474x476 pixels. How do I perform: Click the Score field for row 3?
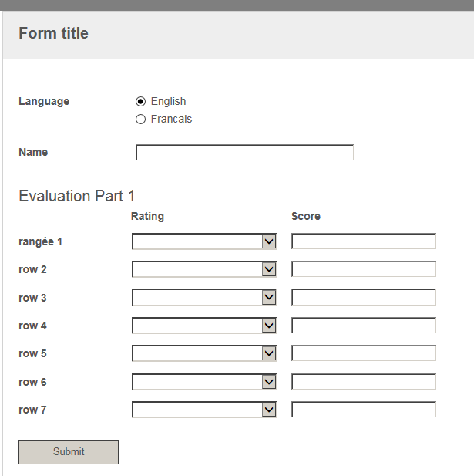[x=364, y=297]
